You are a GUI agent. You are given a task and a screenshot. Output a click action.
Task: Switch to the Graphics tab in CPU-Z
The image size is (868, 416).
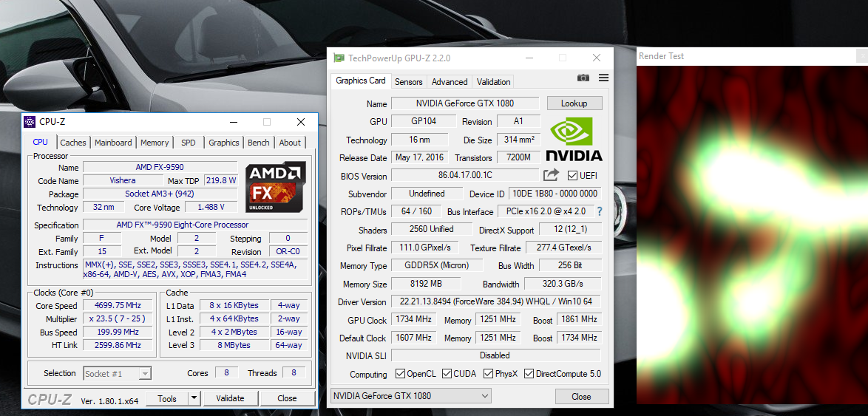[223, 143]
